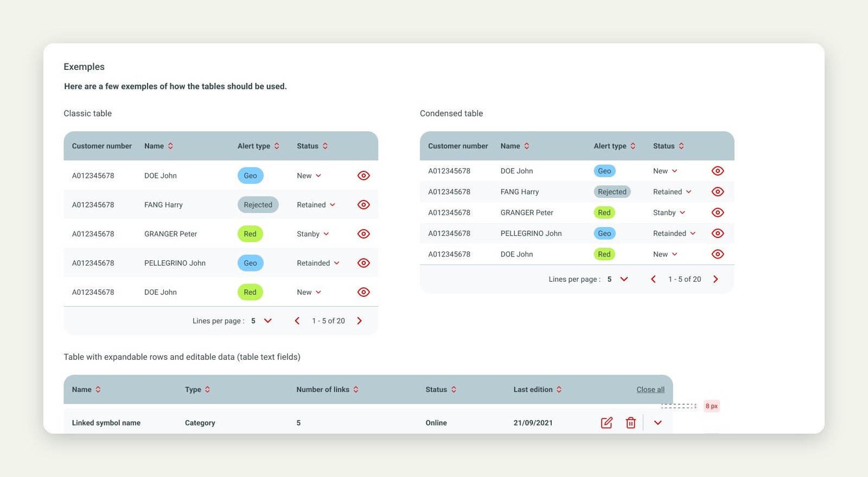Viewport: 868px width, 477px height.
Task: Select Category cell in expandable table
Action: [200, 423]
